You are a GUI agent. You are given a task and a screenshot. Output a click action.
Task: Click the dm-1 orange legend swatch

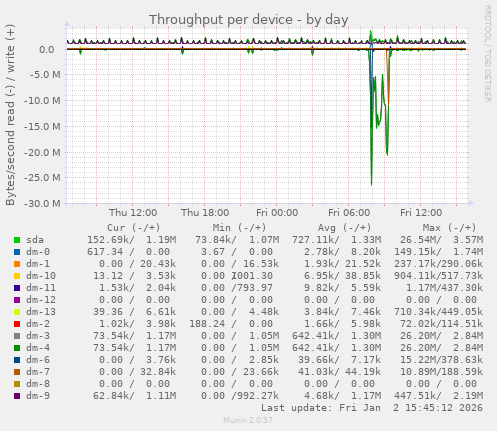tap(17, 264)
